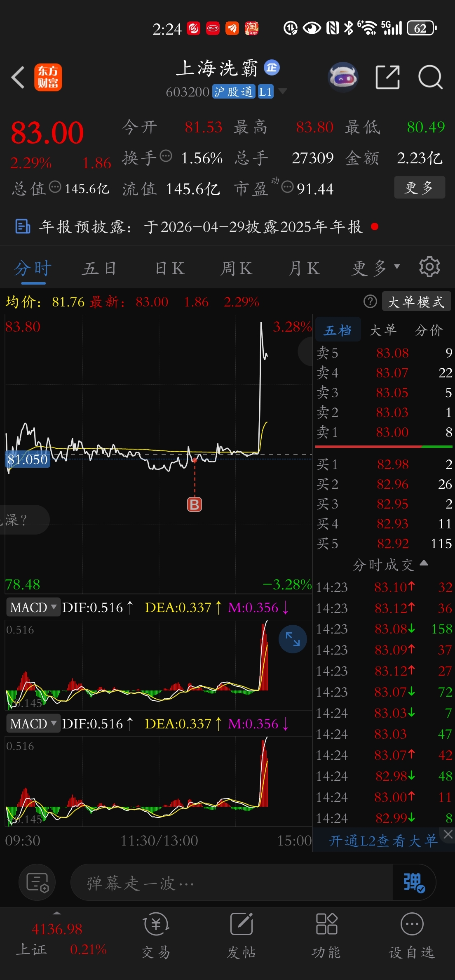Screen dimensions: 455x980
Task: Tap the 换手 info circle icon
Action: (x=166, y=156)
